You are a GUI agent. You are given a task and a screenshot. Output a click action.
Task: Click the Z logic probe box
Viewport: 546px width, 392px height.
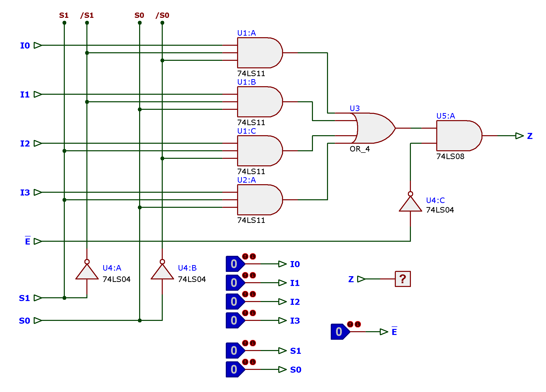(x=403, y=279)
